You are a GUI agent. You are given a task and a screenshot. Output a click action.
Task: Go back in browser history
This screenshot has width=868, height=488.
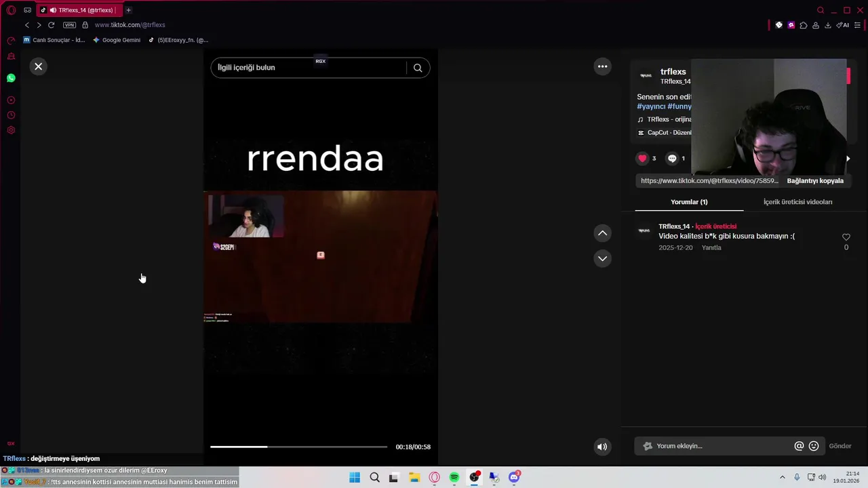pos(27,25)
